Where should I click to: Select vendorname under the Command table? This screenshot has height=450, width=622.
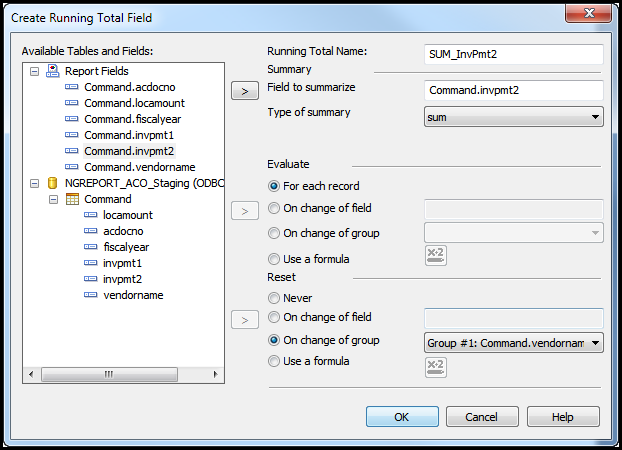(133, 295)
